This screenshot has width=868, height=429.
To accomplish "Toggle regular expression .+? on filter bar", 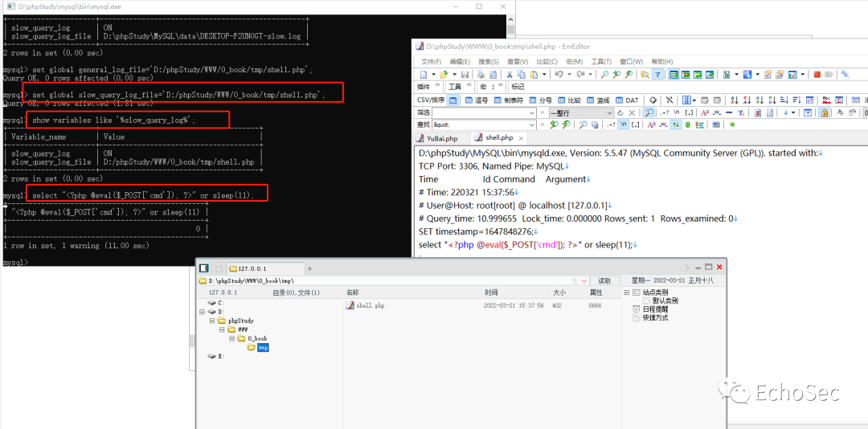I will (x=665, y=112).
